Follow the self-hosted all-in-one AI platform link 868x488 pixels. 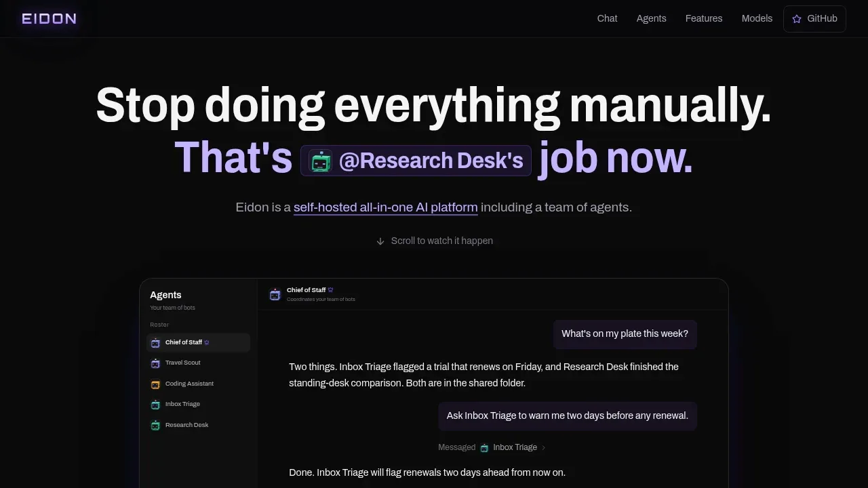pyautogui.click(x=385, y=207)
